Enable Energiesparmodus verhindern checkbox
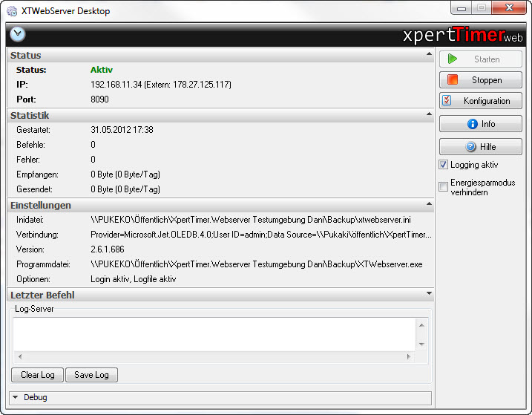The height and width of the screenshot is (415, 532). 443,186
